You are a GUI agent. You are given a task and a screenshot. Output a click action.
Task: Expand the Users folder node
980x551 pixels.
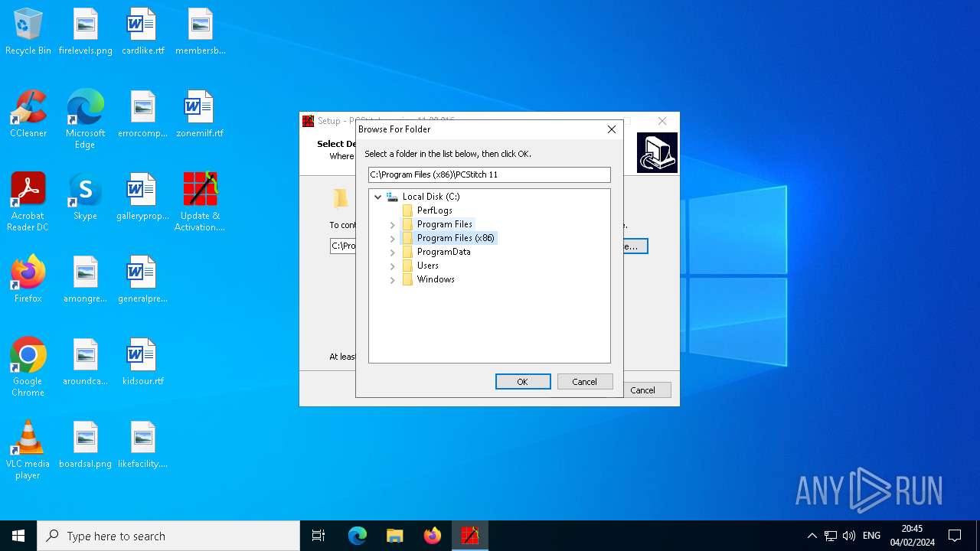click(x=393, y=266)
